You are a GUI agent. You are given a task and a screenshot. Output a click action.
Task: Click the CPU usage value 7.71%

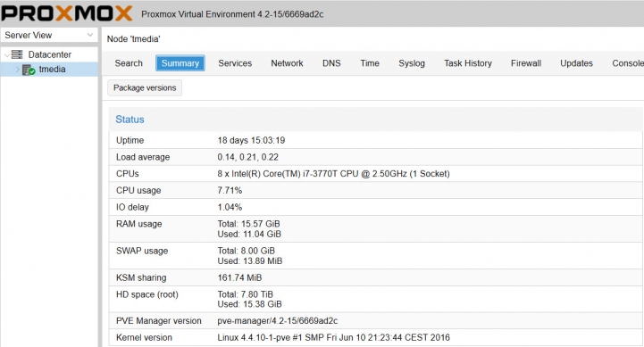tap(230, 190)
